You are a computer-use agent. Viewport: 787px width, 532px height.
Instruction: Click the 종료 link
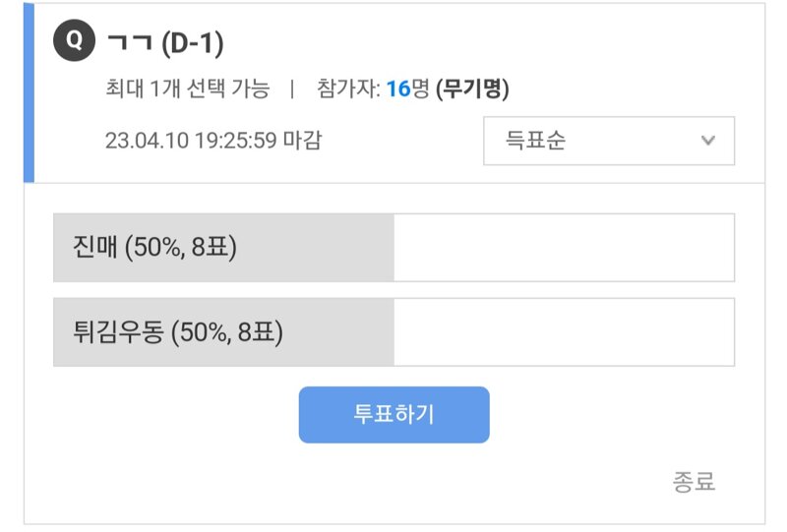pyautogui.click(x=694, y=481)
